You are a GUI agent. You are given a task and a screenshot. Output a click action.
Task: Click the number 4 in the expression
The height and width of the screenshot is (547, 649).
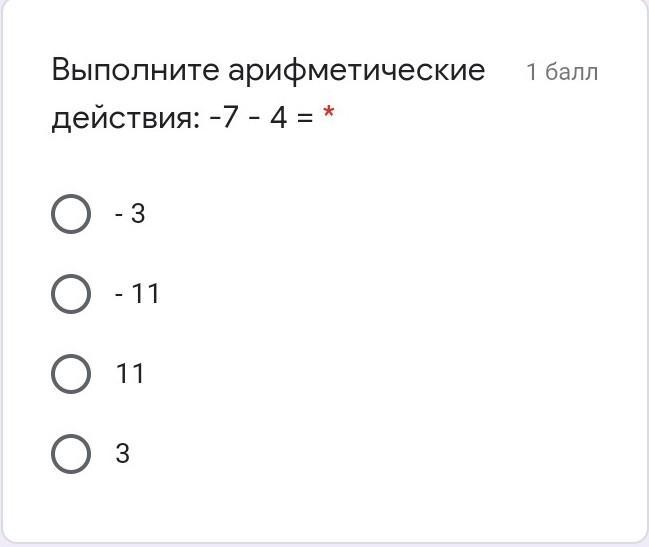tap(279, 117)
